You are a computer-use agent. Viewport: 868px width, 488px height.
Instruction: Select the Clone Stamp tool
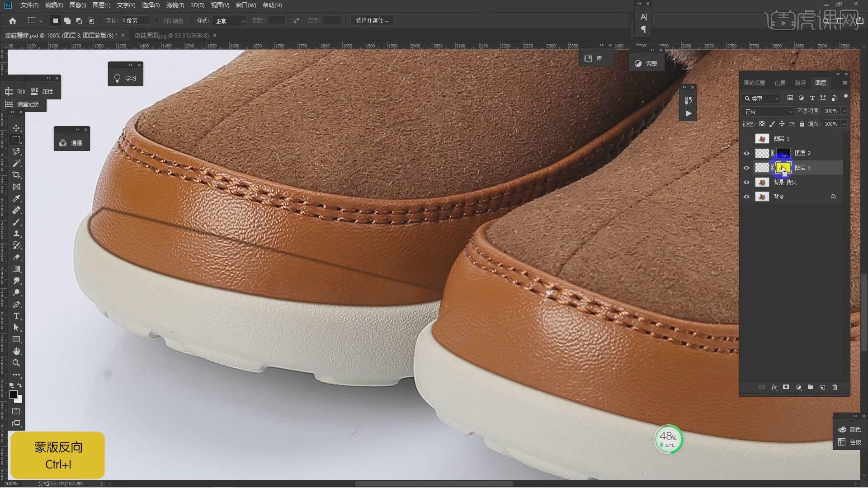tap(16, 234)
